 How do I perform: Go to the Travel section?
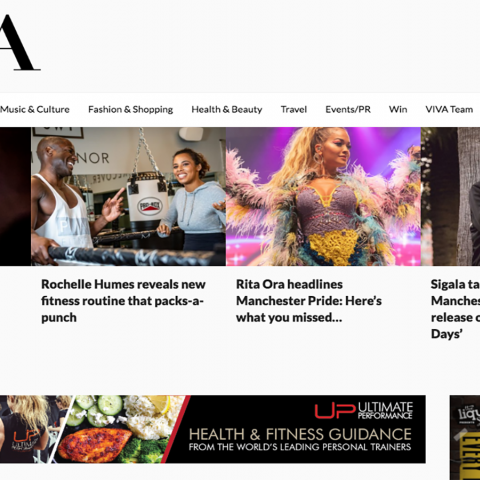click(x=294, y=109)
